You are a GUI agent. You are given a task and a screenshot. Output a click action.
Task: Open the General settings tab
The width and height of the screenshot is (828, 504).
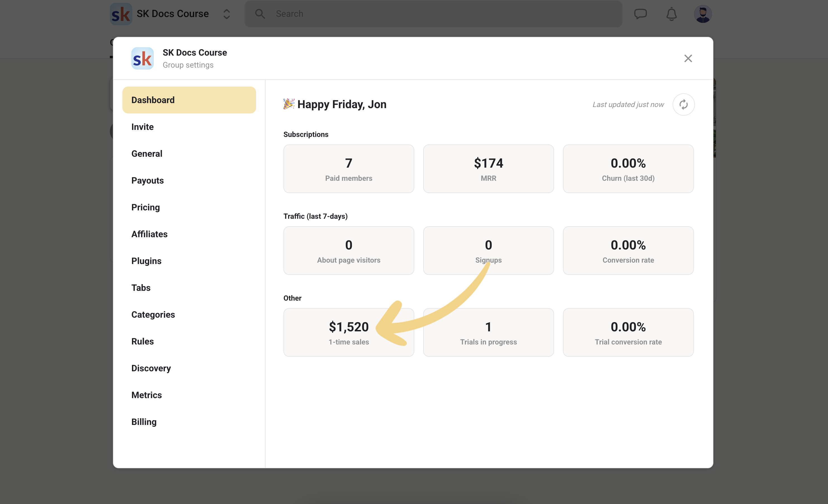click(189, 154)
